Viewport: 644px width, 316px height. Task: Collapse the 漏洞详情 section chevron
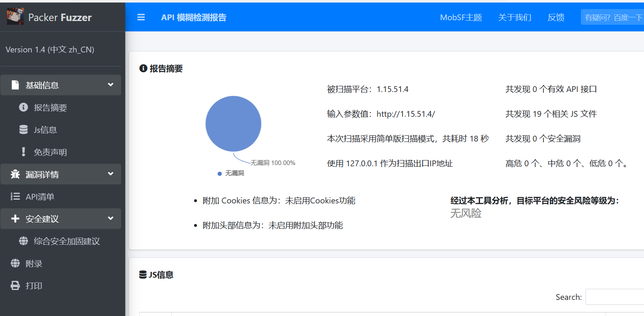(x=110, y=174)
